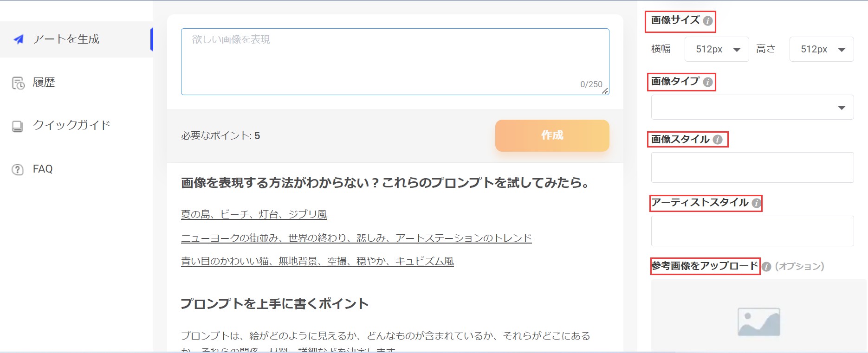868x353 pixels.
Task: Click the history clock icon beside 履歴
Action: pos(18,83)
